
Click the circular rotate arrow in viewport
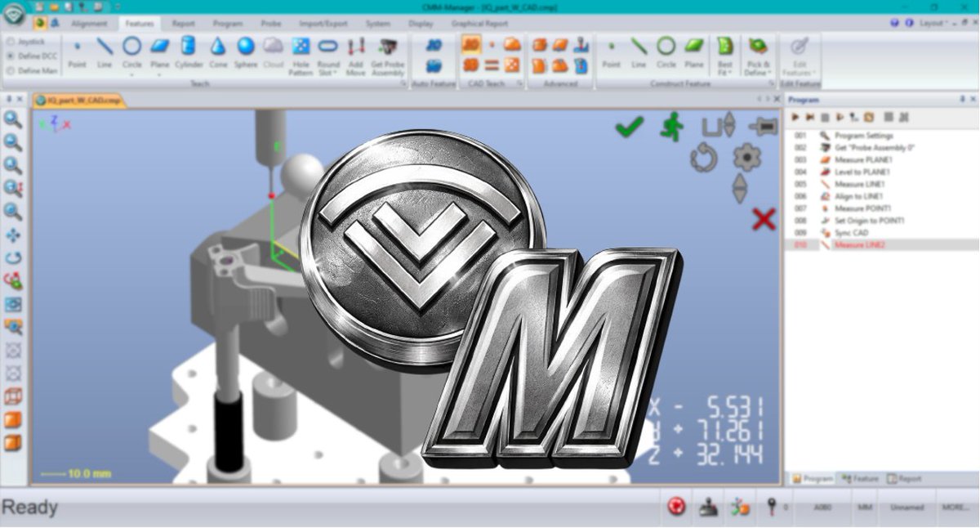(703, 157)
